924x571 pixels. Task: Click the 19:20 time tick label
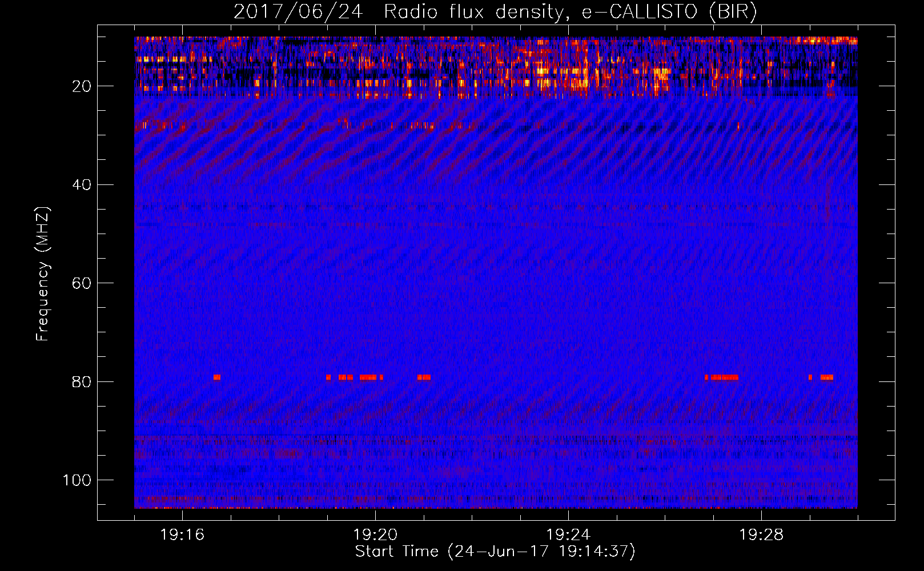click(x=375, y=534)
